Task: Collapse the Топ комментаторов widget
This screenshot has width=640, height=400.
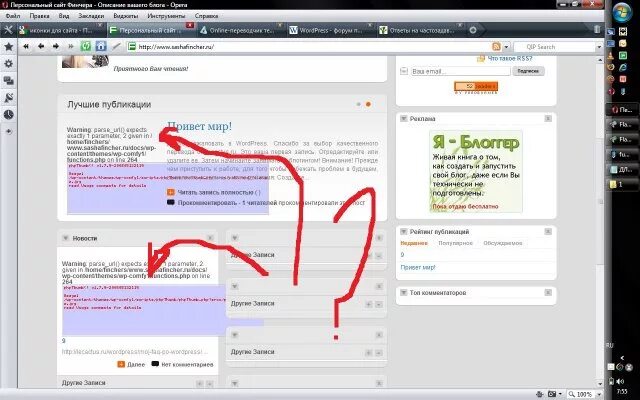Action: 404,293
